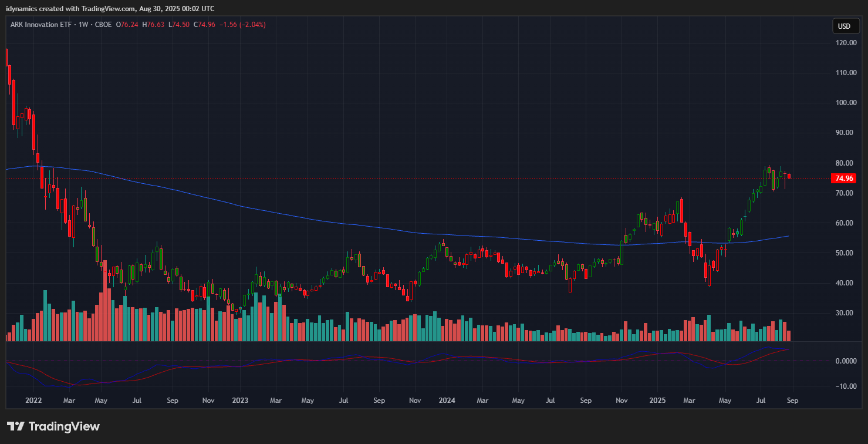The image size is (868, 444).
Task: Click the 50.00 price axis label
Action: (x=845, y=253)
